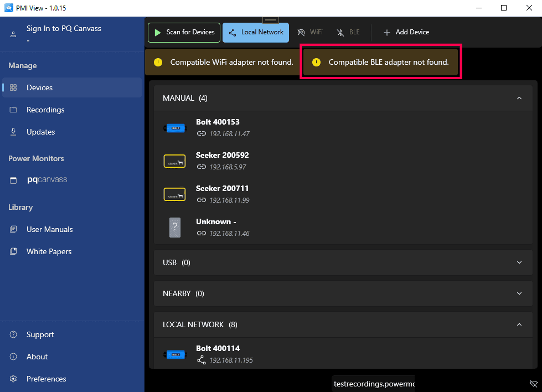Click the Add Device button
This screenshot has width=542, height=392.
tap(406, 33)
